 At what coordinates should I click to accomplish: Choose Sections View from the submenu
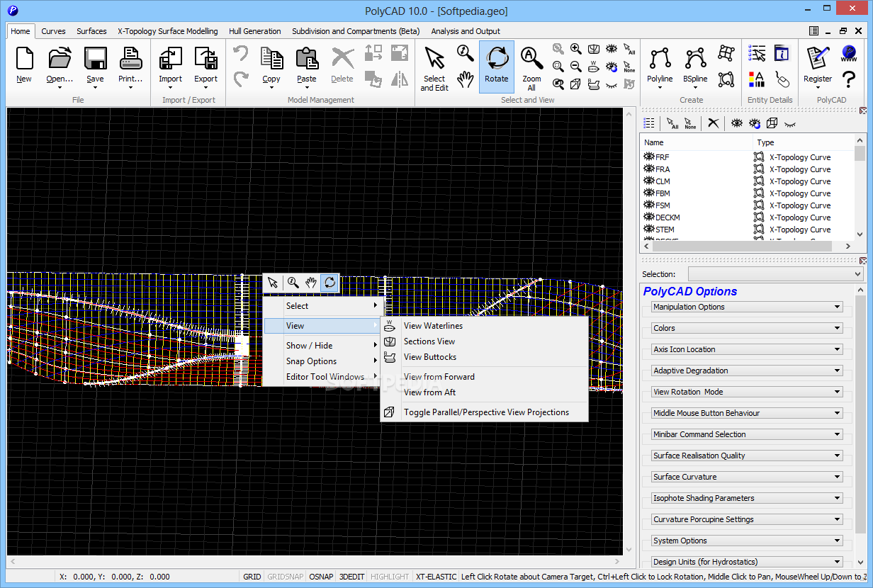(x=485, y=341)
